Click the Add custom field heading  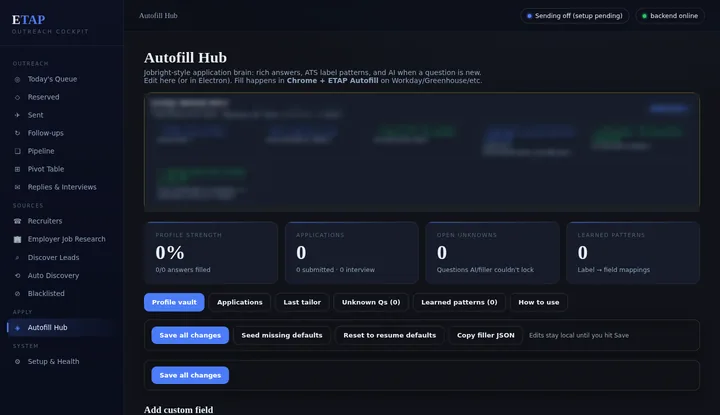(x=178, y=409)
